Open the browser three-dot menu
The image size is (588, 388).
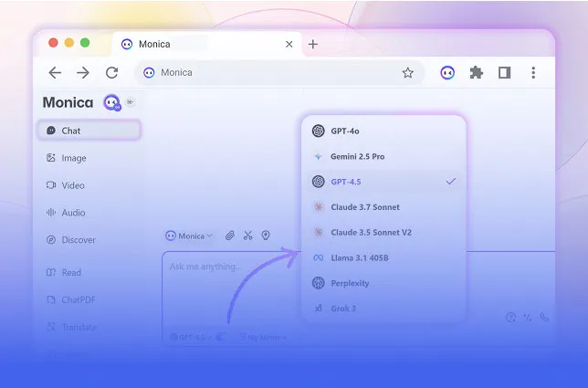tap(533, 72)
